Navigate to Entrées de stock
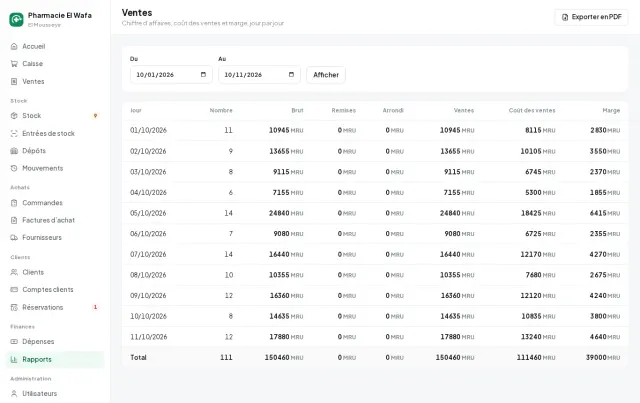The image size is (640, 403). coord(55,133)
